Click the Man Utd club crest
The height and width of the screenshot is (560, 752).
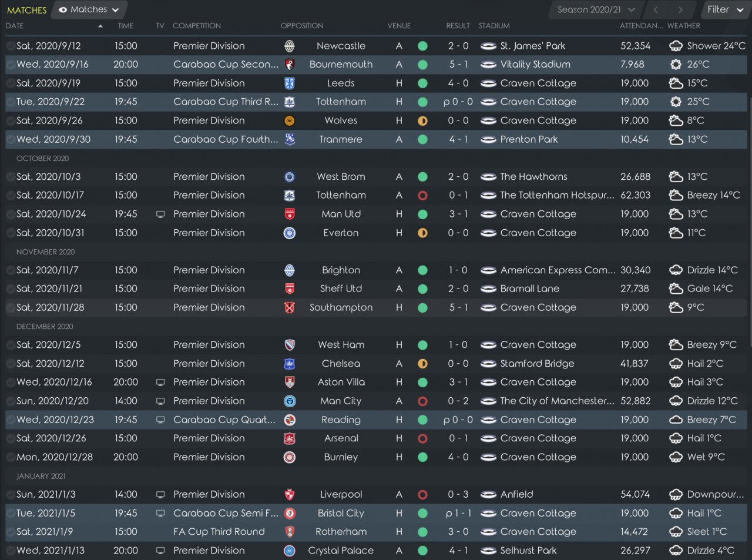(x=289, y=214)
